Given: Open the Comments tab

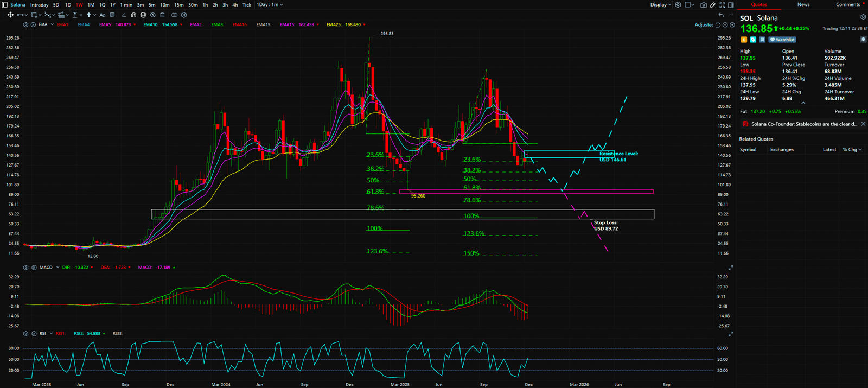Looking at the screenshot, I should tap(847, 4).
